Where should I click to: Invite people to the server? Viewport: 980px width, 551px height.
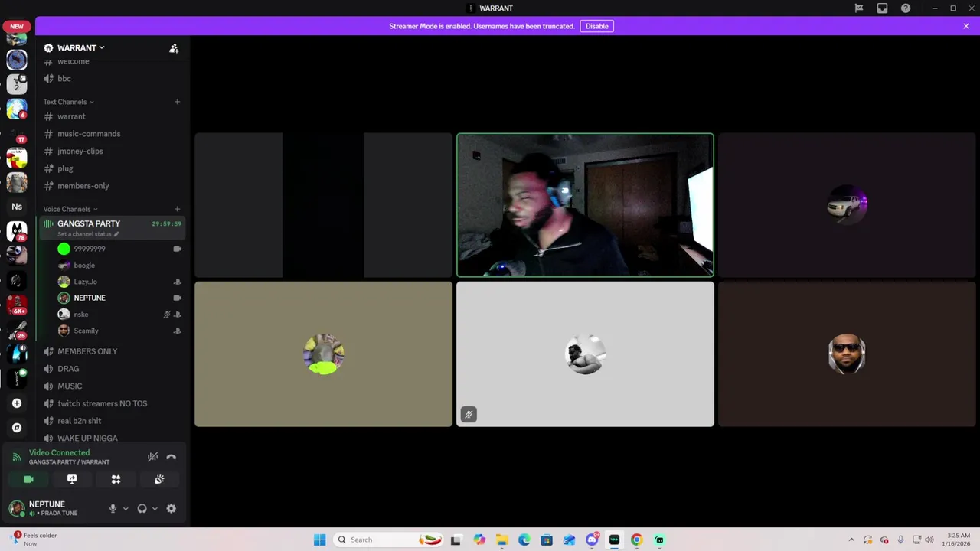pyautogui.click(x=174, y=48)
